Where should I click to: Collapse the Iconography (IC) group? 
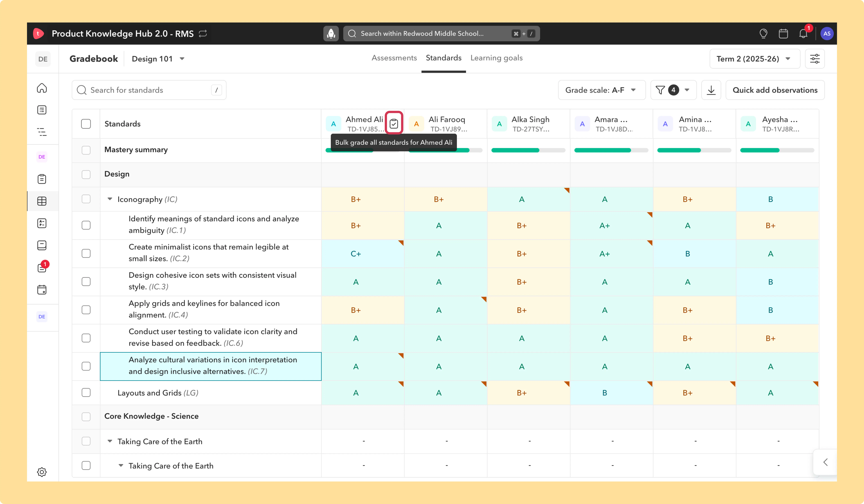(110, 199)
